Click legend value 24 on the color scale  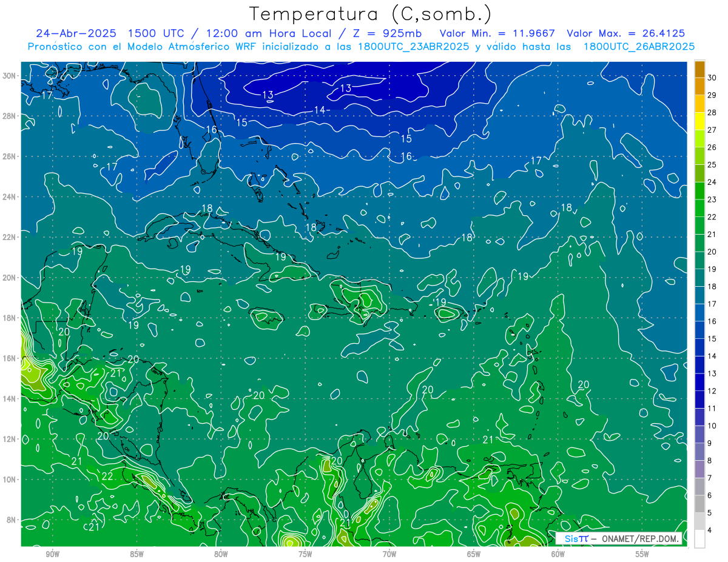click(x=712, y=182)
